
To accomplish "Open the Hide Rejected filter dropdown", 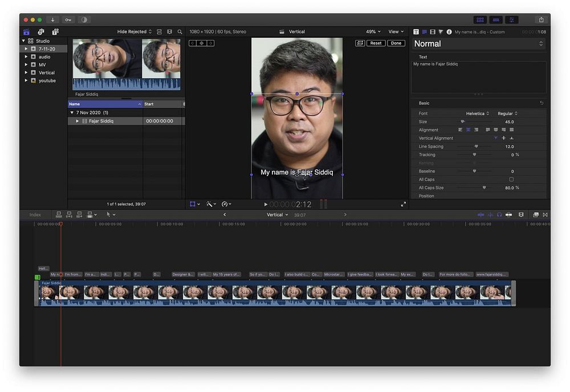I will [x=135, y=32].
